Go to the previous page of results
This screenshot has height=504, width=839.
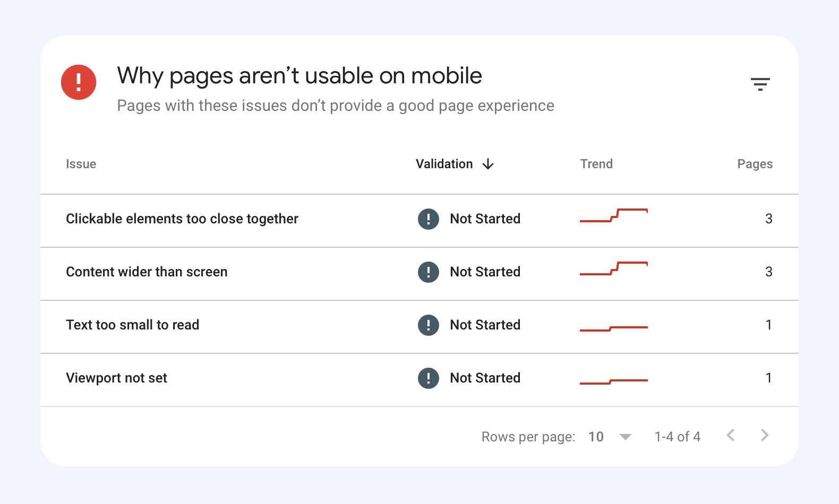(x=731, y=436)
